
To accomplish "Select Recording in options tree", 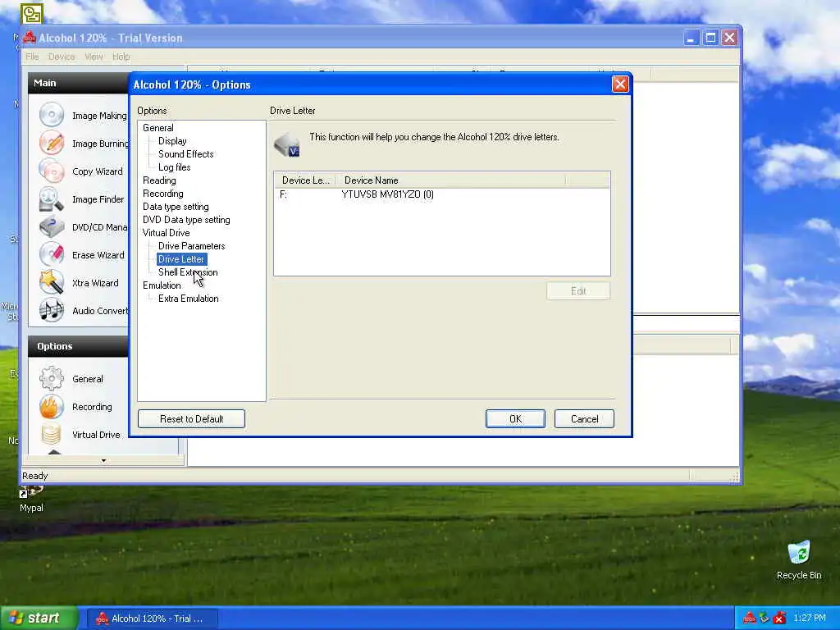I will point(163,194).
